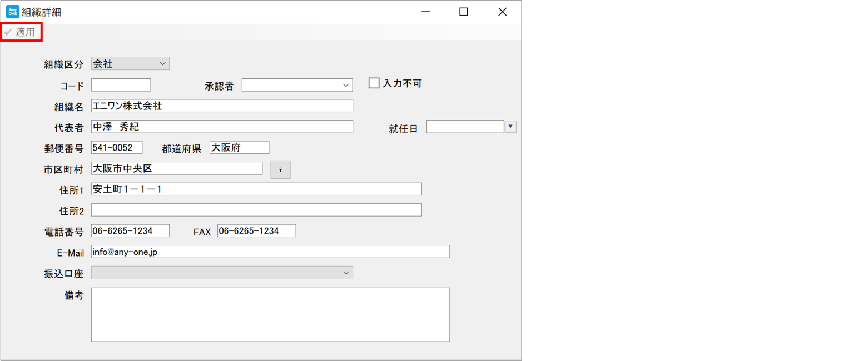This screenshot has height=361, width=868.
Task: Select the 組織名 text field
Action: [221, 106]
